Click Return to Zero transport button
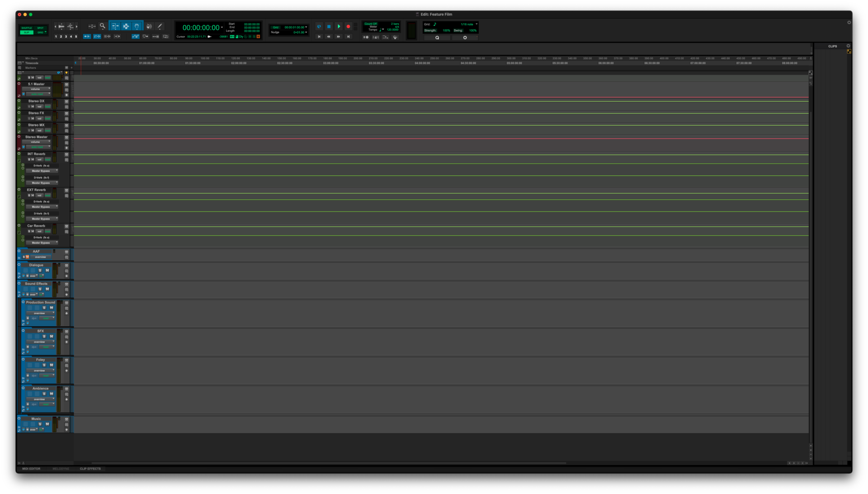This screenshot has width=868, height=494. (319, 37)
